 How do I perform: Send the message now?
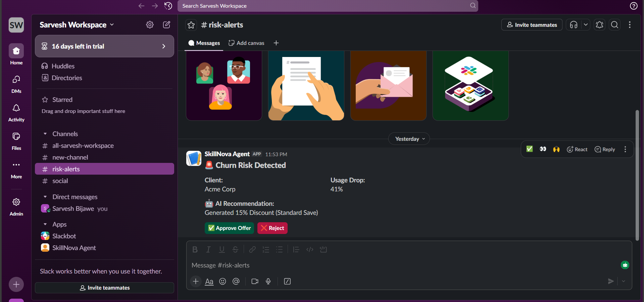(611, 281)
